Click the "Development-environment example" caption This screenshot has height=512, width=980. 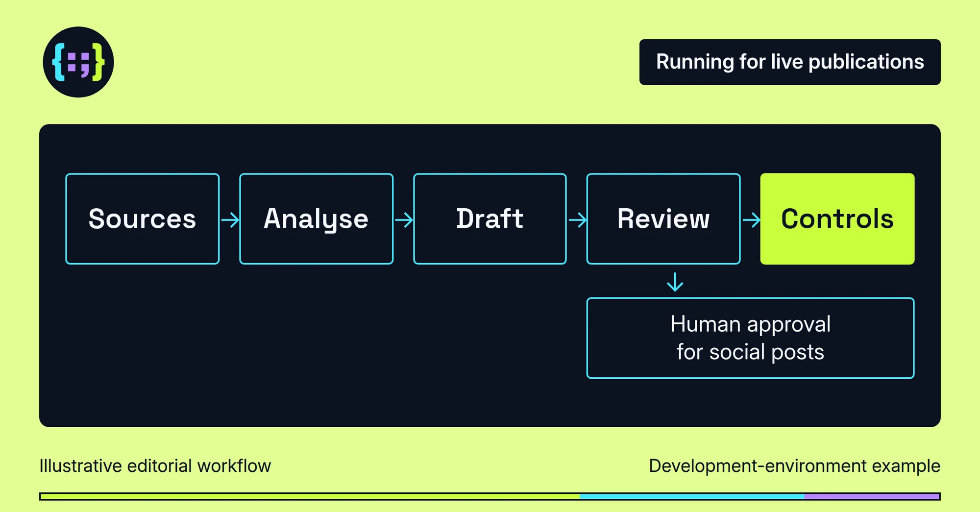tap(795, 466)
